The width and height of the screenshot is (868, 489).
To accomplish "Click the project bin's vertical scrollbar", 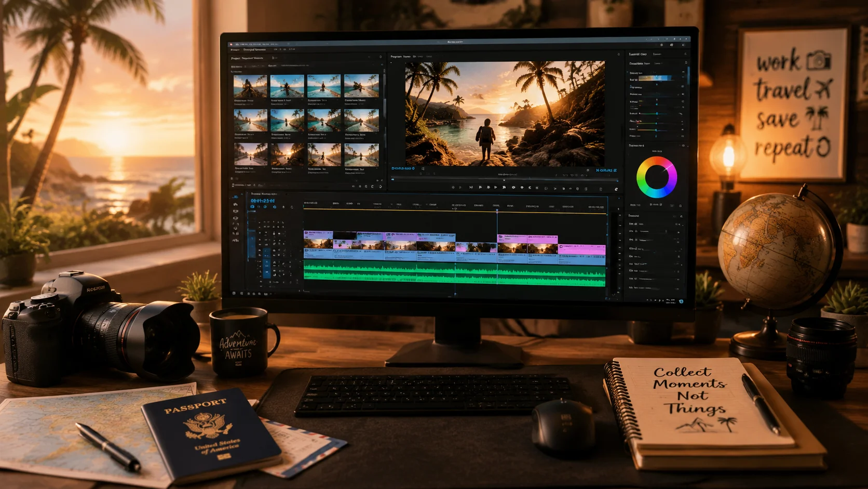I will pyautogui.click(x=385, y=109).
